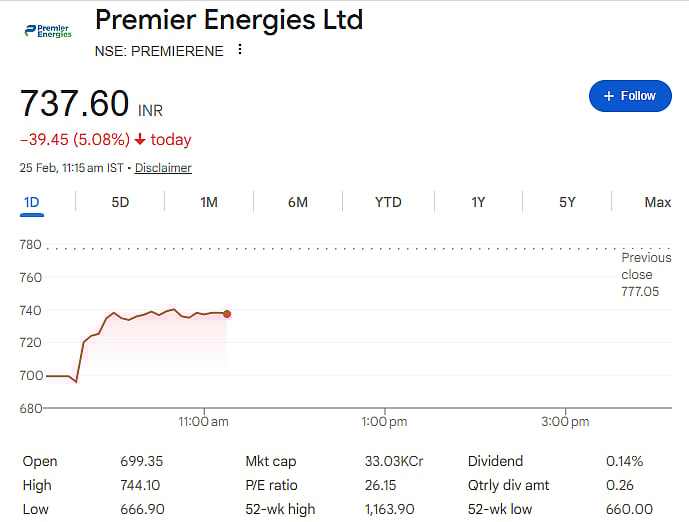Show the 1M price chart
The image size is (689, 522).
click(209, 202)
